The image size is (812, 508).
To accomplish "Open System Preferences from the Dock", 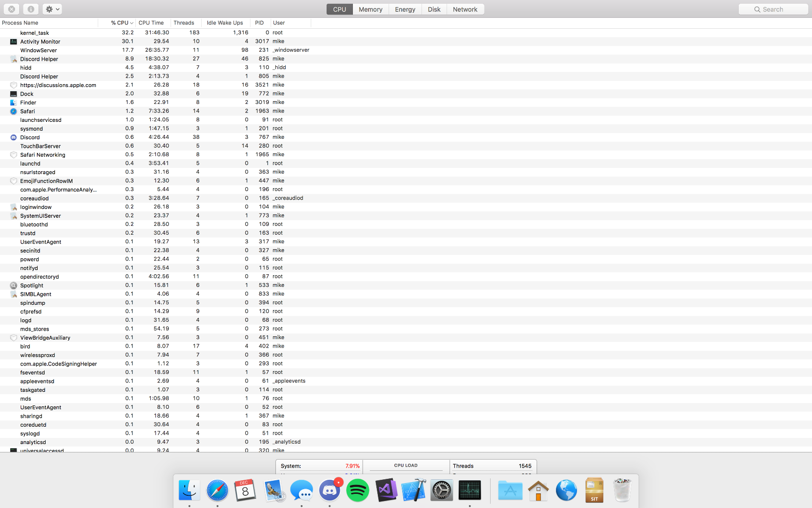I will (442, 491).
